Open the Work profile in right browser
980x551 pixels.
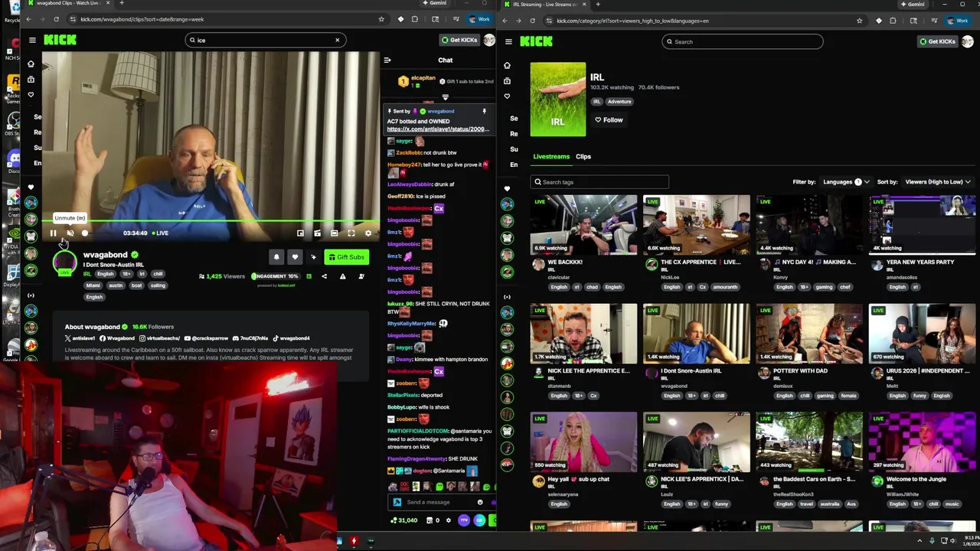tap(955, 21)
